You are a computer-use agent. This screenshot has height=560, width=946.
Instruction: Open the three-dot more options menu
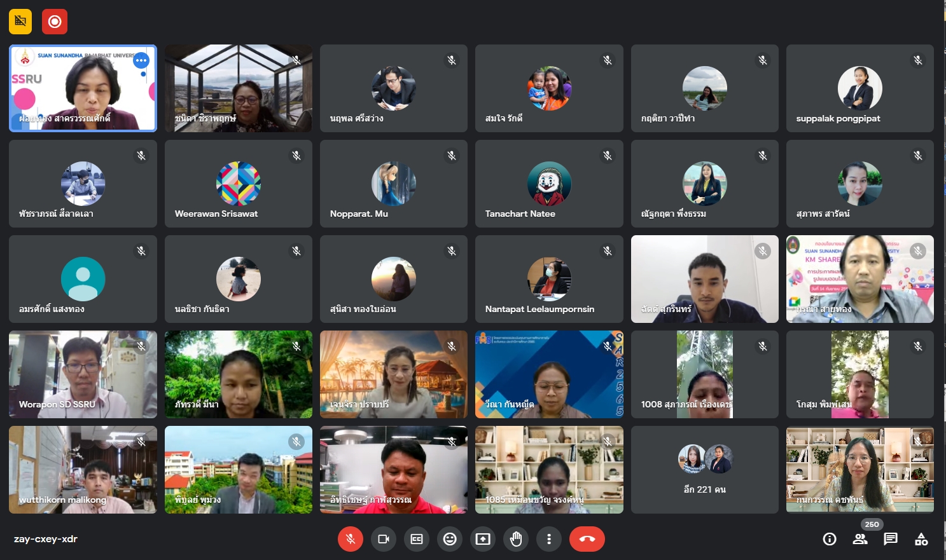[x=549, y=539]
